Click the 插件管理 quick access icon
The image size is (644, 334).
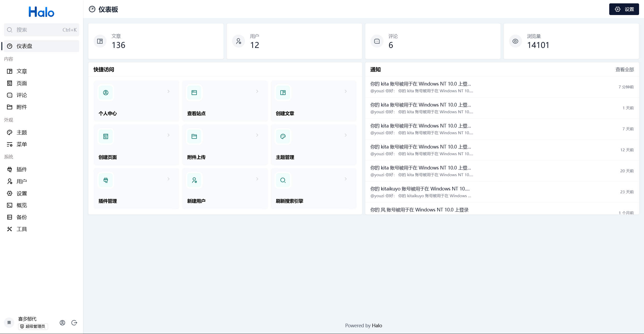tap(106, 180)
